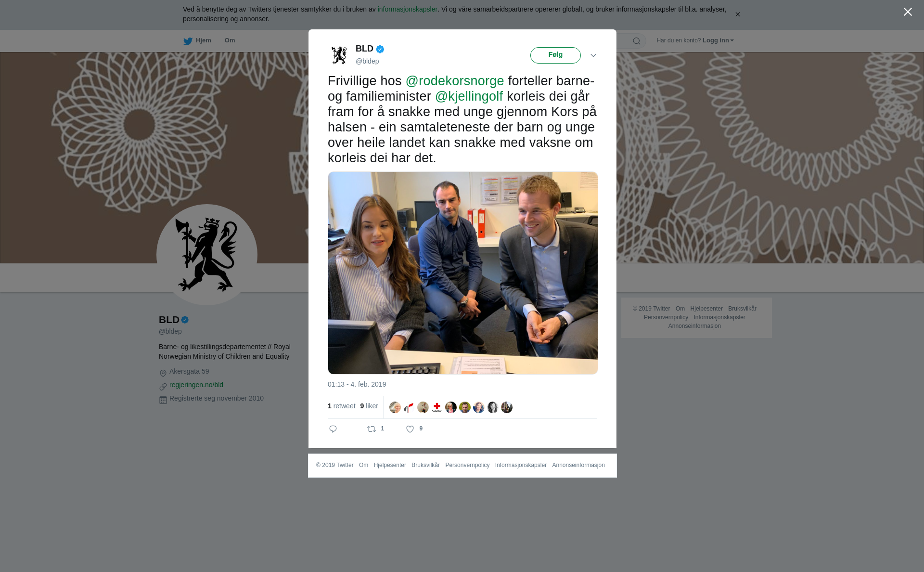Screen dimensions: 924x572
Task: Close the tweet overlay with the X
Action: (x=908, y=12)
